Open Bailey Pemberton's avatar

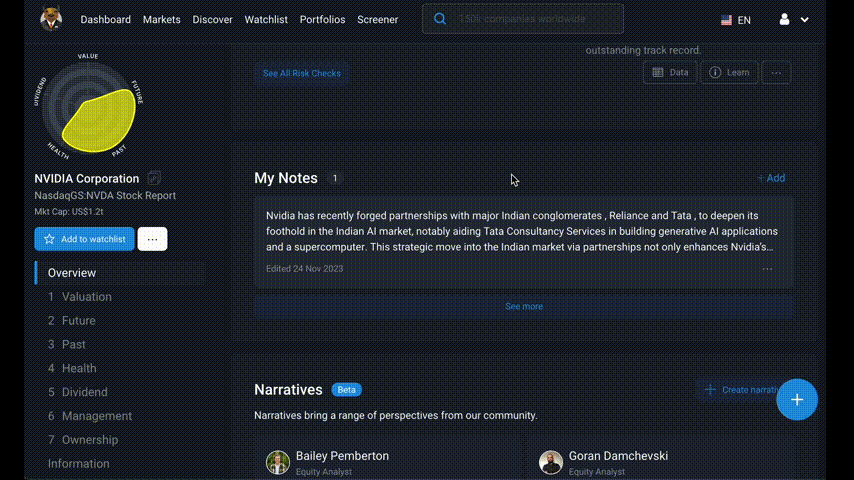[278, 463]
